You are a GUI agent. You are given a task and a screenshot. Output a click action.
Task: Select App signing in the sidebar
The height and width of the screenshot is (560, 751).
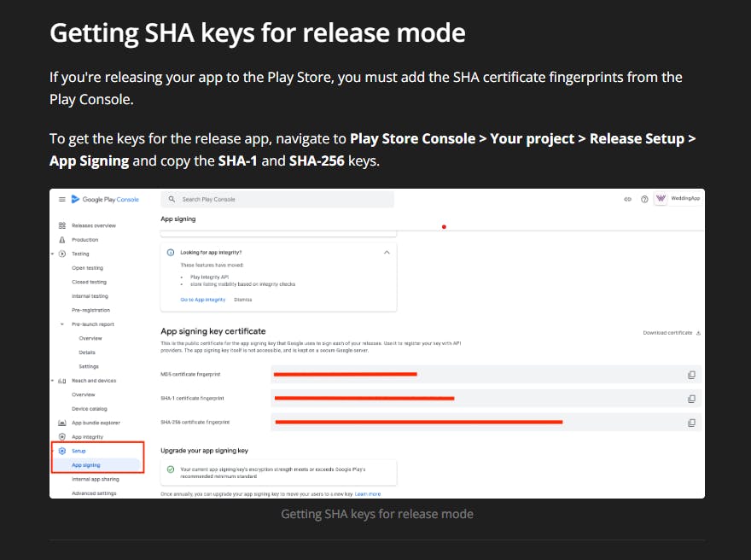[86, 465]
